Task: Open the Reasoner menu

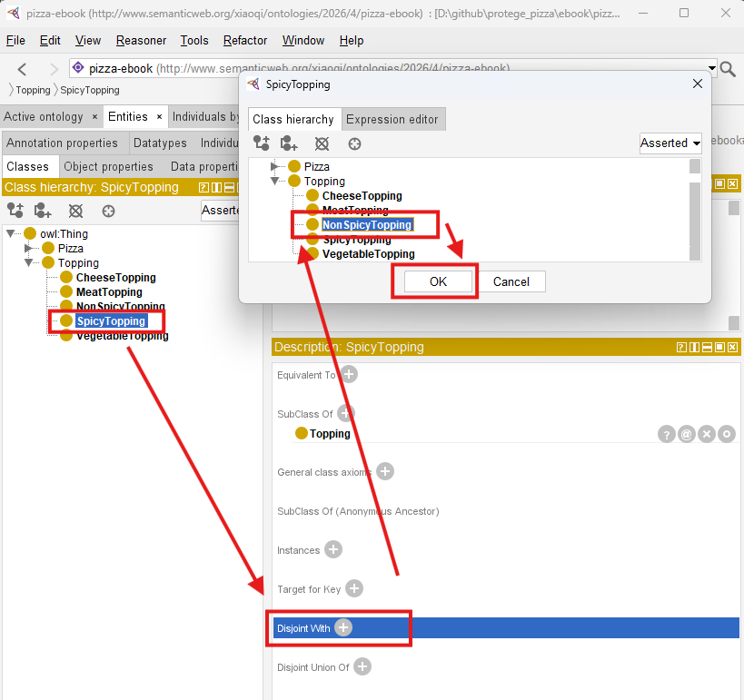Action: pyautogui.click(x=141, y=41)
